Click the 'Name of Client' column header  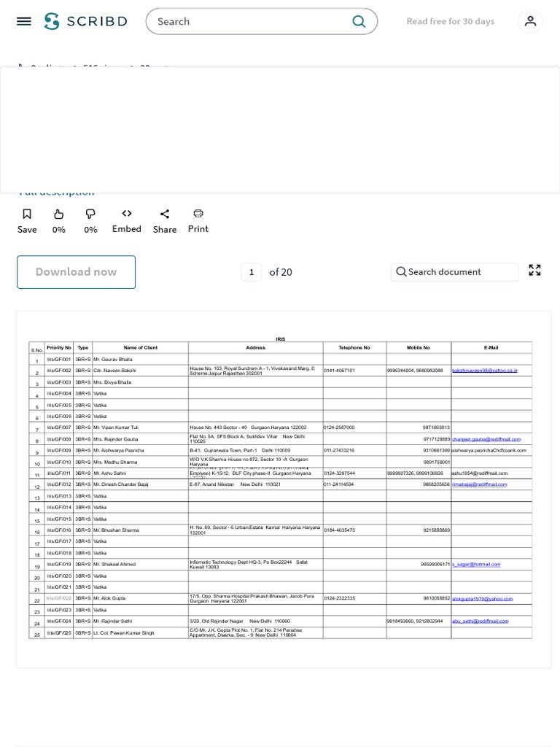click(141, 347)
